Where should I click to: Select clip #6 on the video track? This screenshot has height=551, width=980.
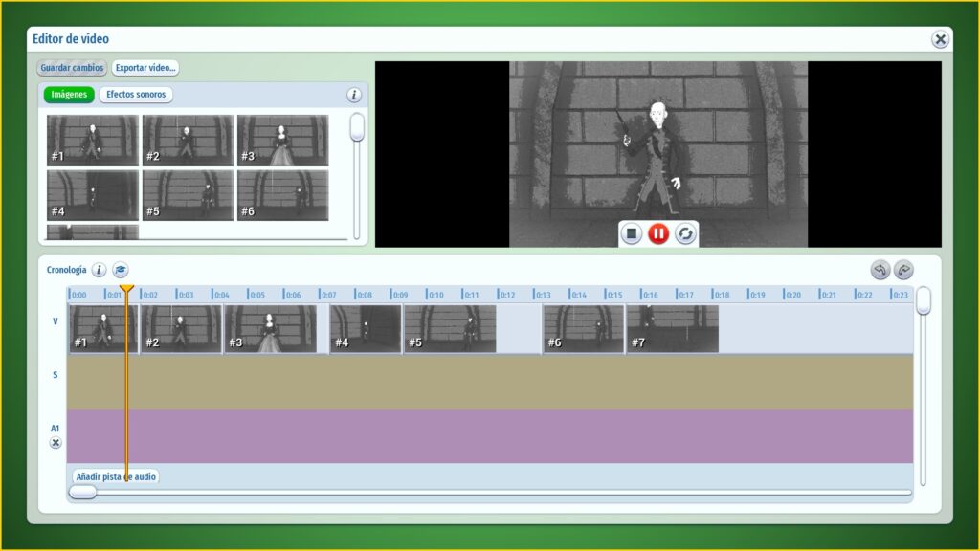pyautogui.click(x=584, y=329)
